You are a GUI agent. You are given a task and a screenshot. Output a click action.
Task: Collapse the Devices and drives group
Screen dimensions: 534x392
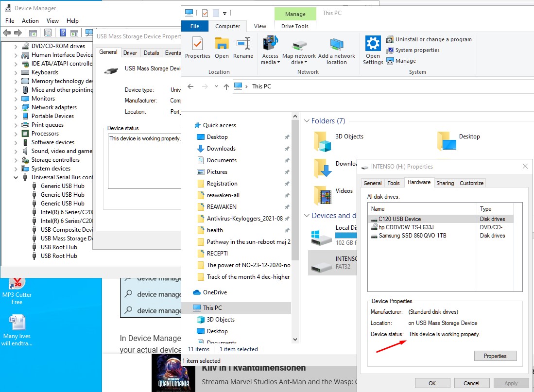click(307, 216)
